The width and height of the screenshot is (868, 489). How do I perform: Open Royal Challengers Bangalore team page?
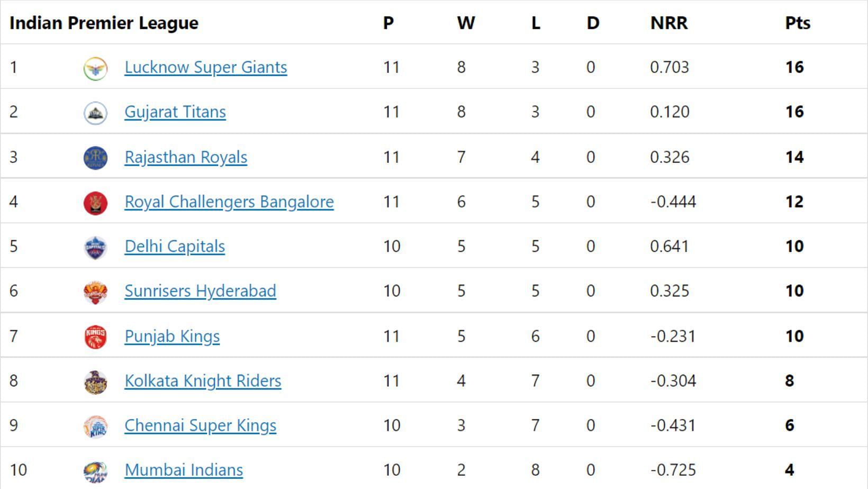click(229, 202)
